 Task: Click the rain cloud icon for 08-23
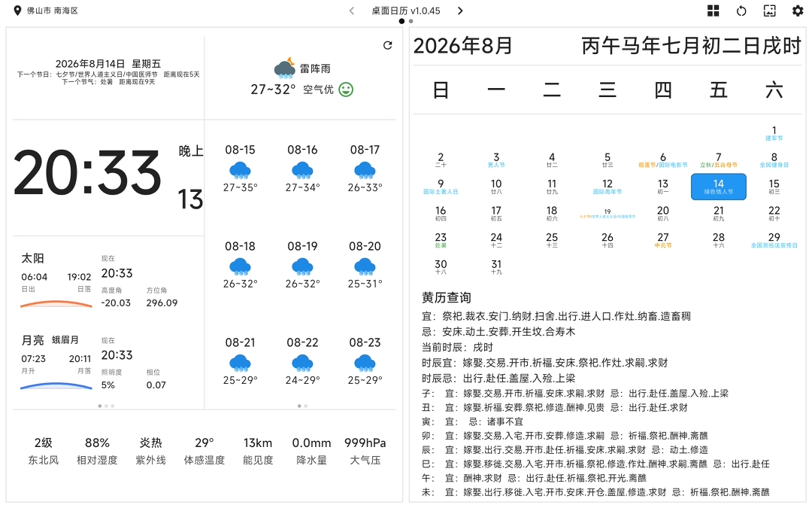pos(365,363)
